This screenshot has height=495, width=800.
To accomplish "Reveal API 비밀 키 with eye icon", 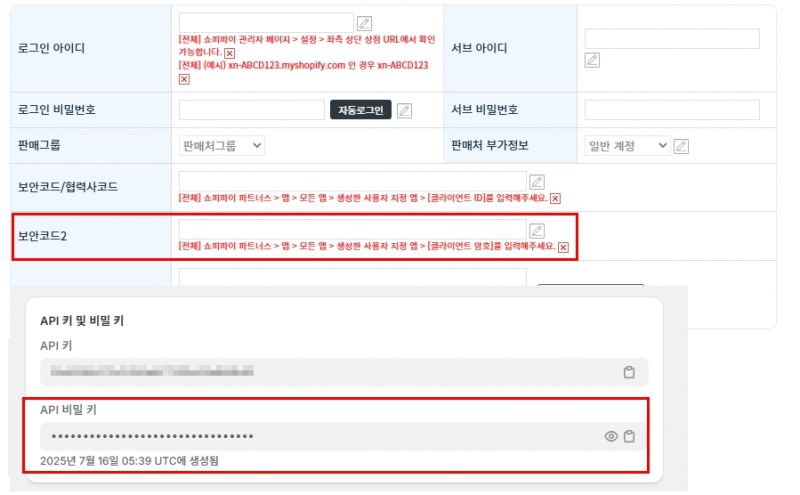I will pyautogui.click(x=611, y=436).
